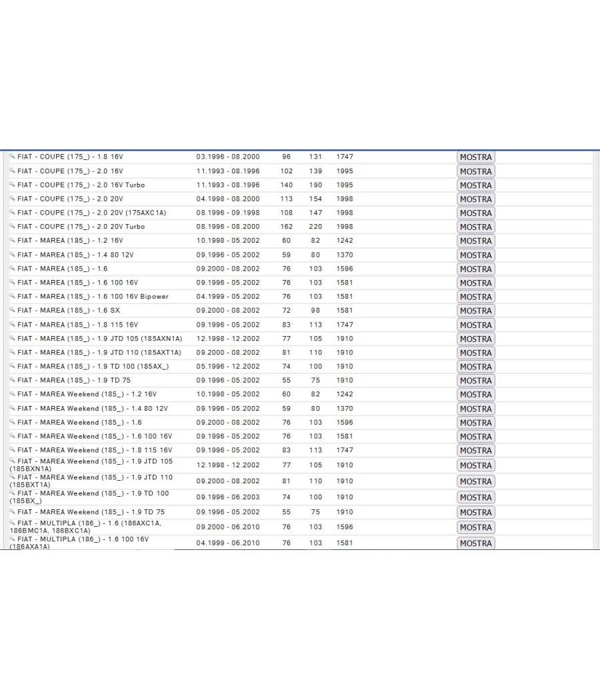Image resolution: width=600 pixels, height=700 pixels.
Task: Click the date range "08.1996 - 09.1998"
Action: [x=228, y=213]
